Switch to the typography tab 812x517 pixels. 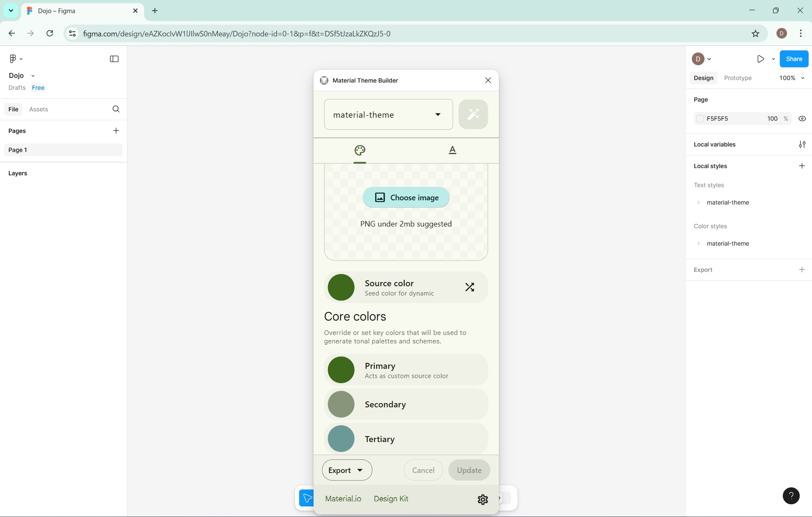tap(452, 150)
